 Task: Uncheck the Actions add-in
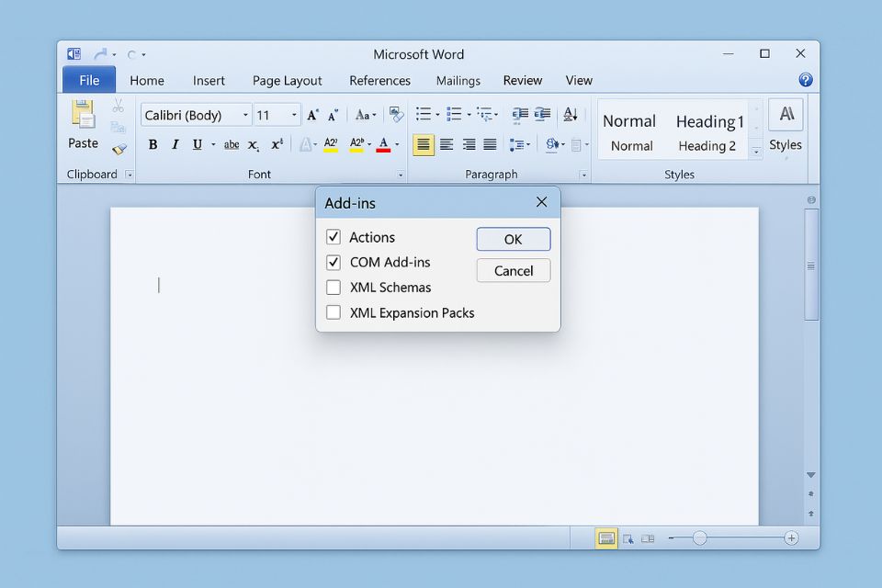pyautogui.click(x=334, y=237)
